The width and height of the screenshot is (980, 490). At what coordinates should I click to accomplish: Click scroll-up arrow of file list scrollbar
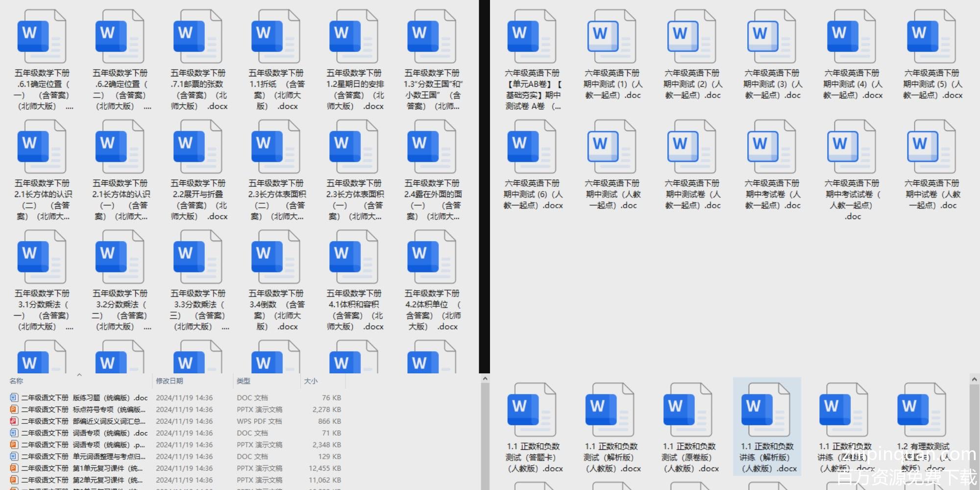pyautogui.click(x=485, y=379)
